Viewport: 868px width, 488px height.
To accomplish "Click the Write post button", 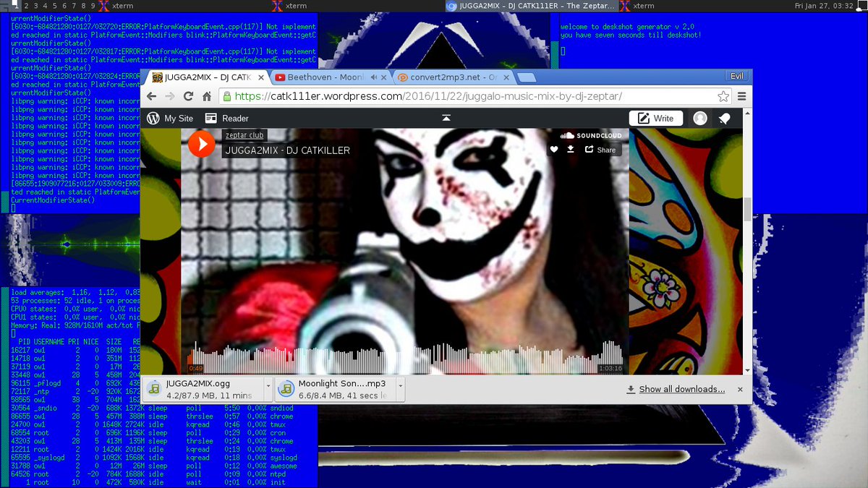I will (655, 119).
